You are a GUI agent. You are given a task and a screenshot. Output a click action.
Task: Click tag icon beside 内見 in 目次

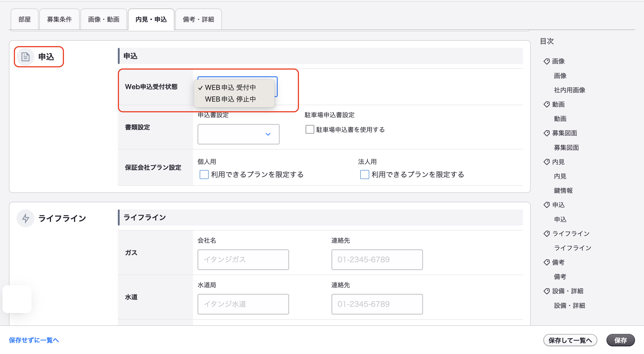547,162
